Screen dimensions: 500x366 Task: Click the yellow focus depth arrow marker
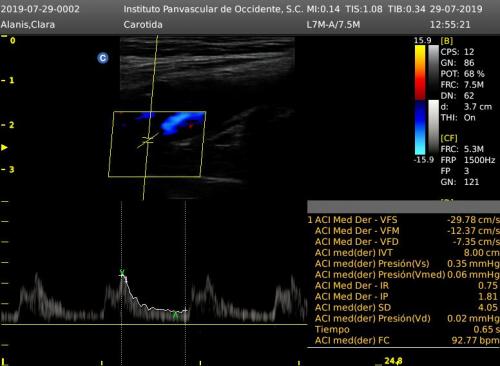pos(4,147)
